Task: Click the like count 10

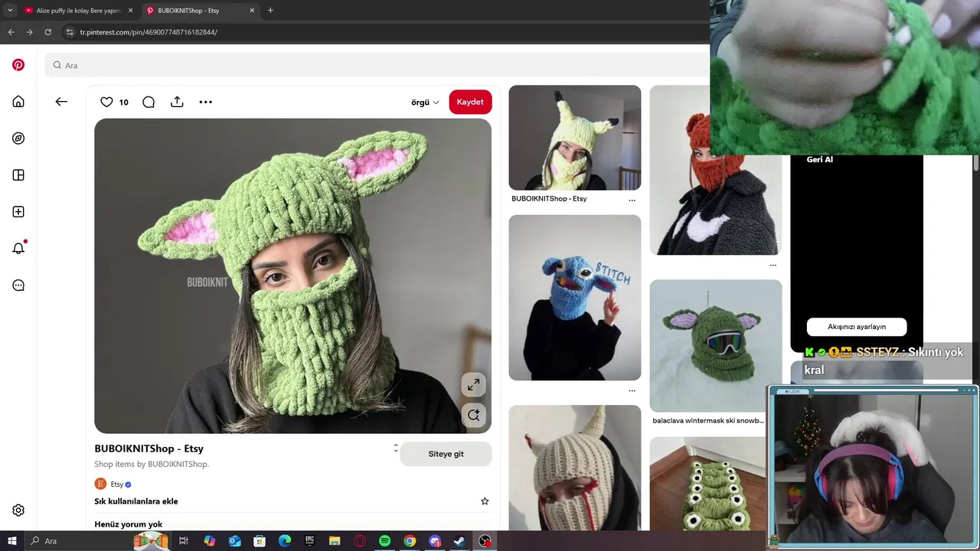Action: (123, 103)
